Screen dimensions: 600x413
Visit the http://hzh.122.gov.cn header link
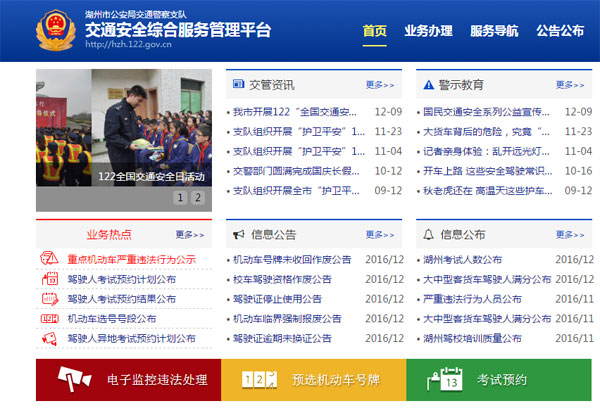pyautogui.click(x=128, y=44)
